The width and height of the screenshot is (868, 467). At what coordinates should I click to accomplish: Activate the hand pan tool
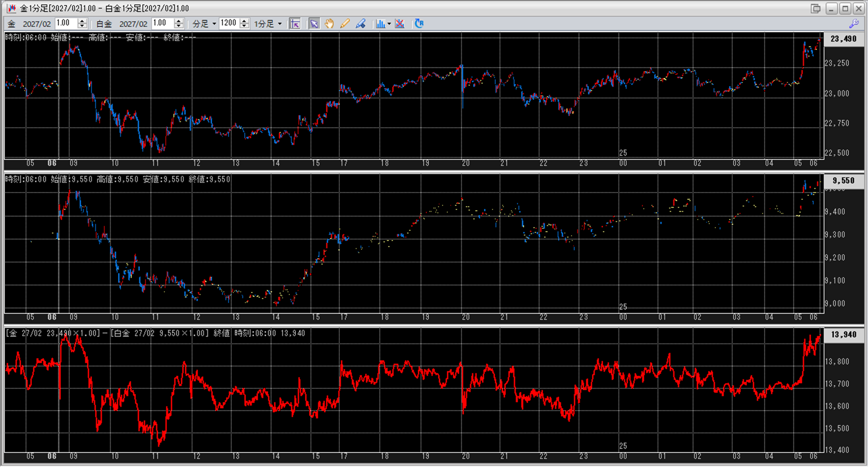tap(329, 24)
